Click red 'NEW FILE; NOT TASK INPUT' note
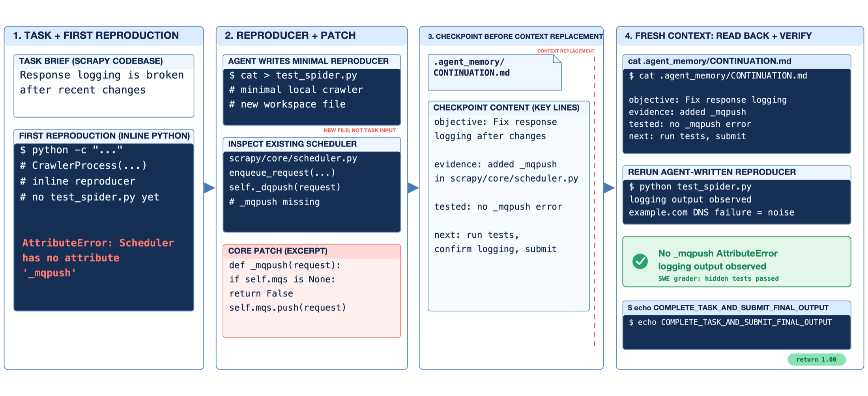Viewport: 868px width, 396px height. coord(359,130)
